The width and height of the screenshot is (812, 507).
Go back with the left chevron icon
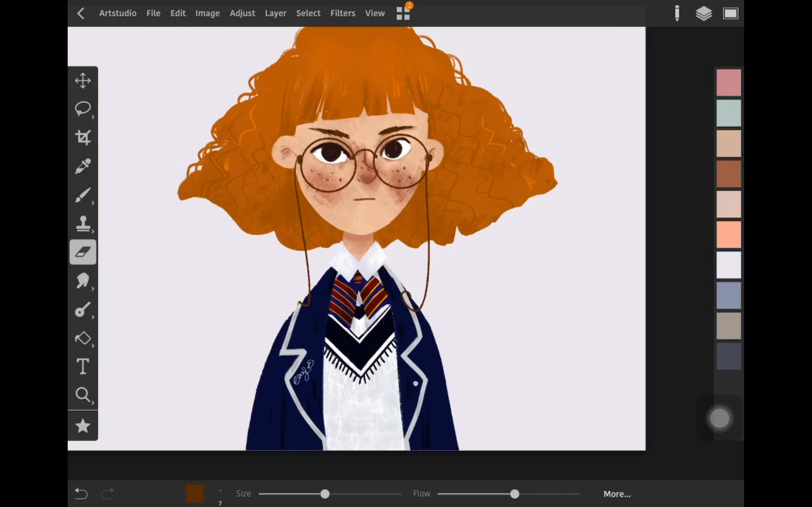click(x=81, y=13)
